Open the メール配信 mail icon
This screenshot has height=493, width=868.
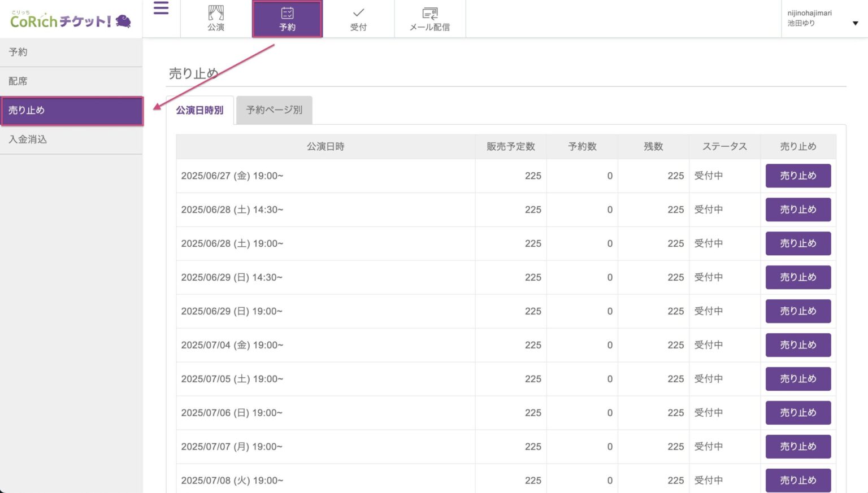pyautogui.click(x=429, y=13)
